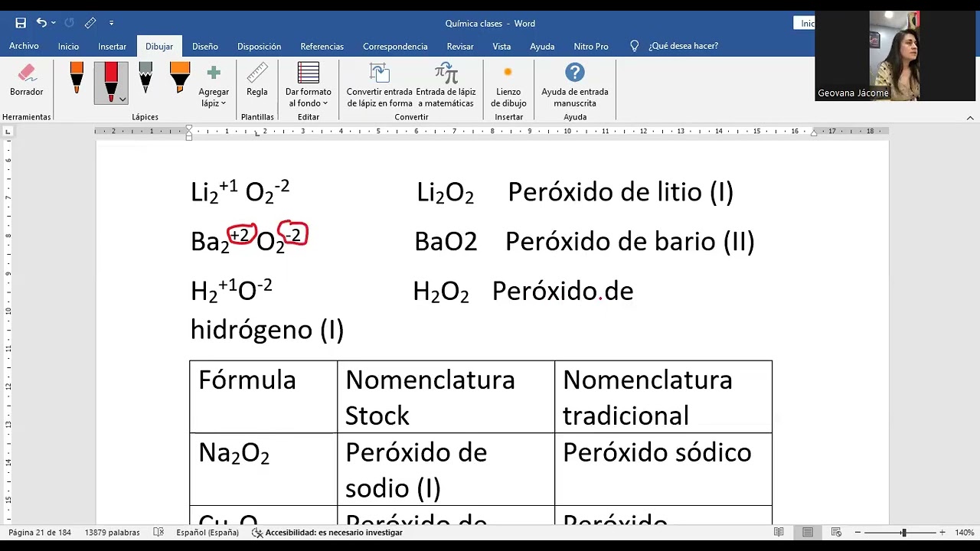The image size is (980, 551).
Task: Select the Dibujar ribbon tab
Action: pyautogui.click(x=159, y=46)
